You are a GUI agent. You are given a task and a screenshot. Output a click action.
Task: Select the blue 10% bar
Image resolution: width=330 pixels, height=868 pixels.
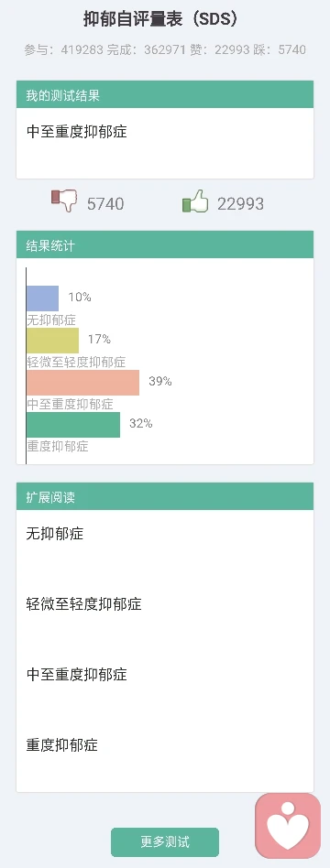point(43,298)
